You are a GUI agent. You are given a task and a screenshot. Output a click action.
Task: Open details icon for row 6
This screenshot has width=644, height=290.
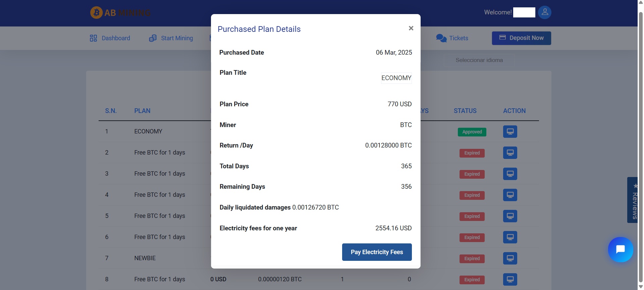point(510,237)
